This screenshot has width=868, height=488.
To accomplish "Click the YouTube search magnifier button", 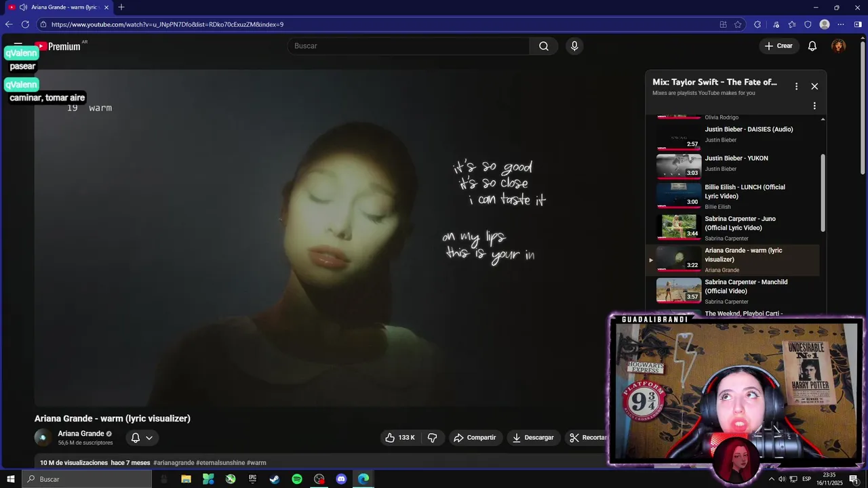I will [544, 46].
